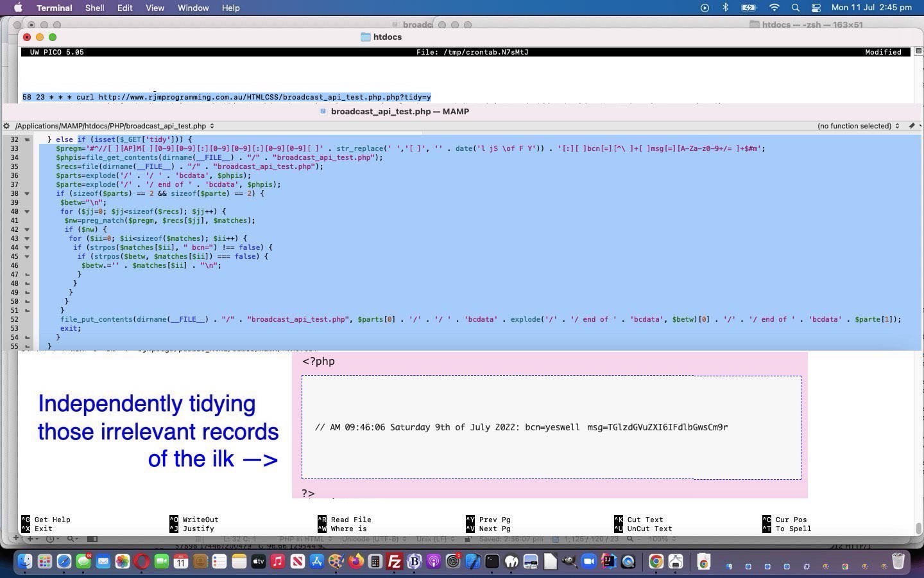Open the Trash from the Dock
This screenshot has height=578, width=924.
(x=898, y=561)
